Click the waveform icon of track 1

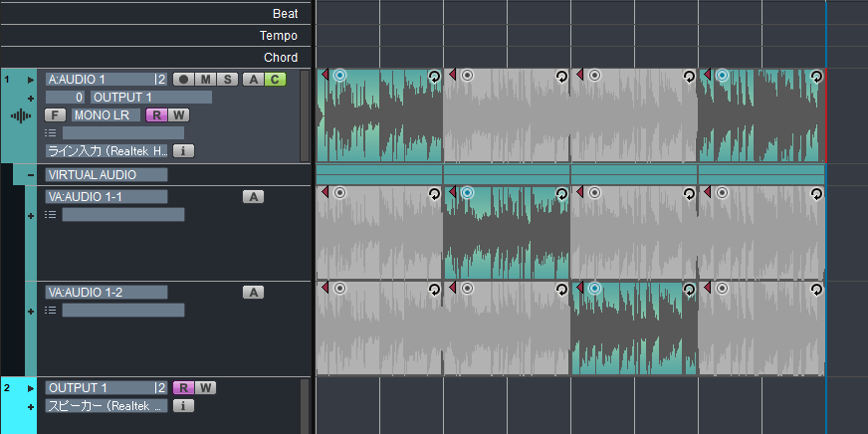pos(21,115)
